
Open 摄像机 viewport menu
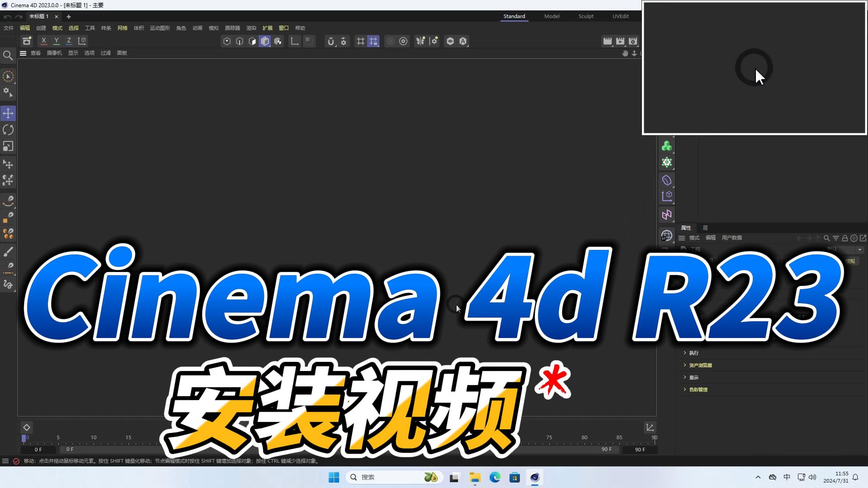pos(54,53)
